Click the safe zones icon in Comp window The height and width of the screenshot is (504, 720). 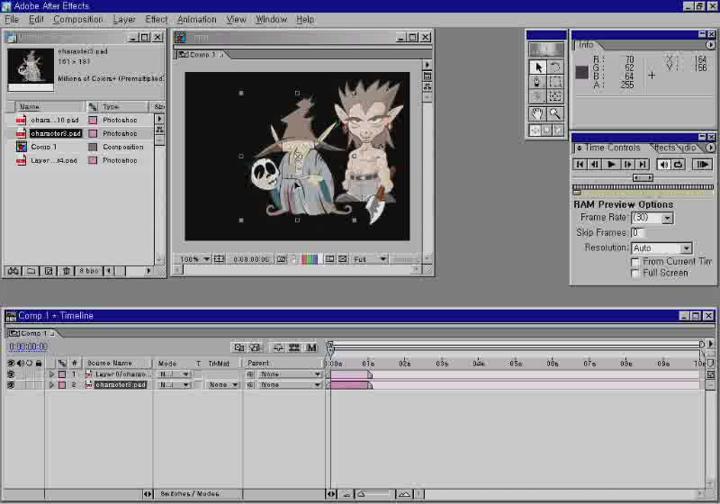tap(219, 259)
